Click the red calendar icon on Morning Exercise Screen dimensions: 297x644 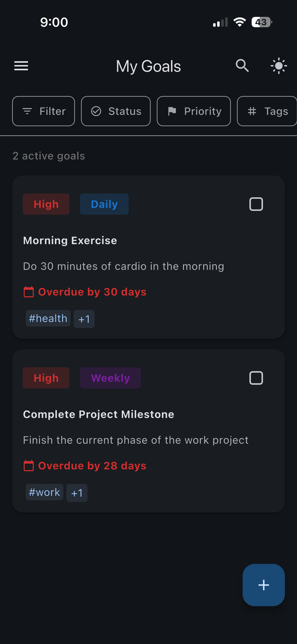click(x=28, y=292)
